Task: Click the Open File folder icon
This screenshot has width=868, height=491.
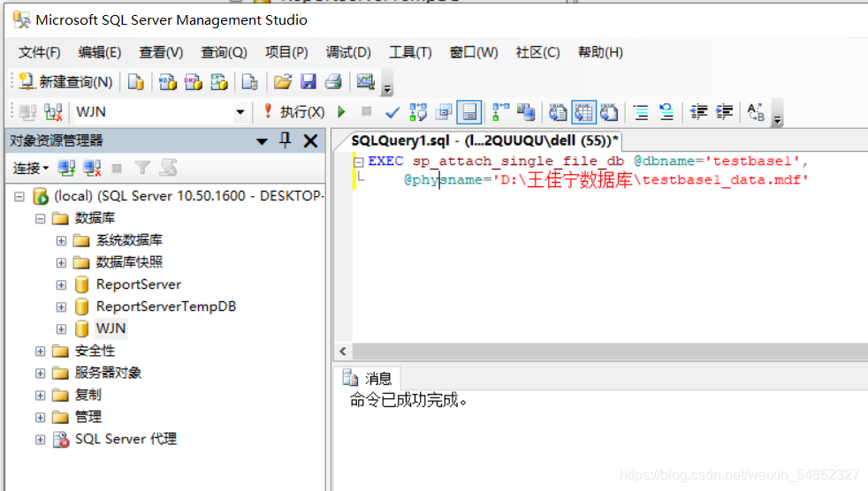Action: tap(282, 82)
